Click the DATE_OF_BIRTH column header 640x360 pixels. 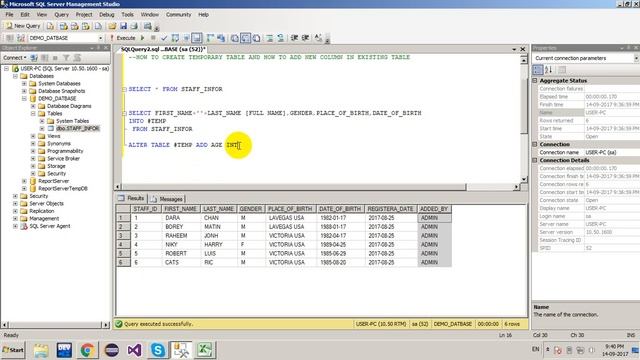[x=340, y=209]
